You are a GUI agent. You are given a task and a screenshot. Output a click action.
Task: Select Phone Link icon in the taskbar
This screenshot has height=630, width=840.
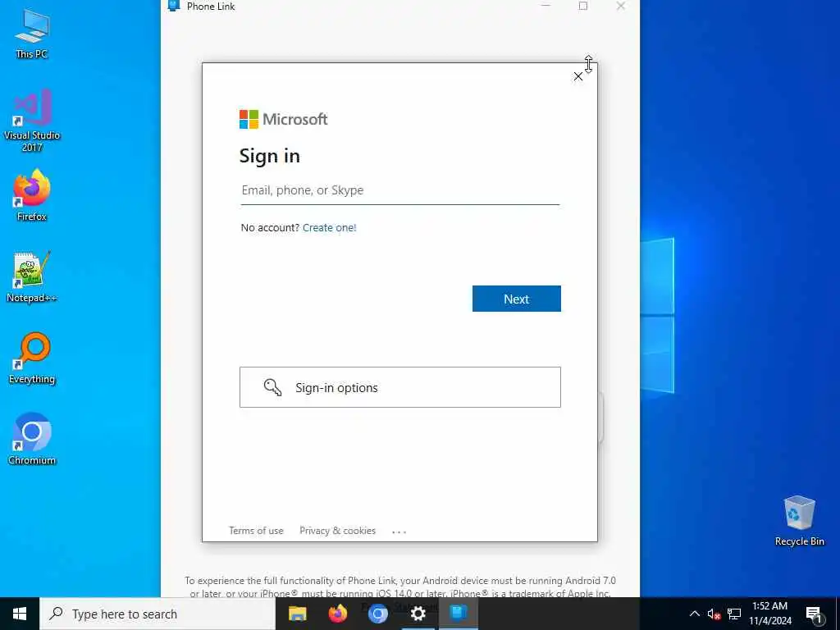[459, 614]
